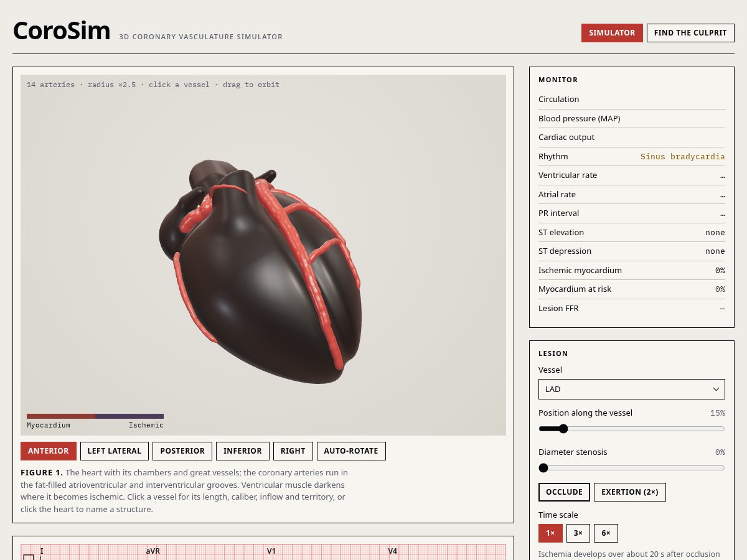Screen dimensions: 747x560
Task: Set time scale to 6×
Action: click(606, 533)
